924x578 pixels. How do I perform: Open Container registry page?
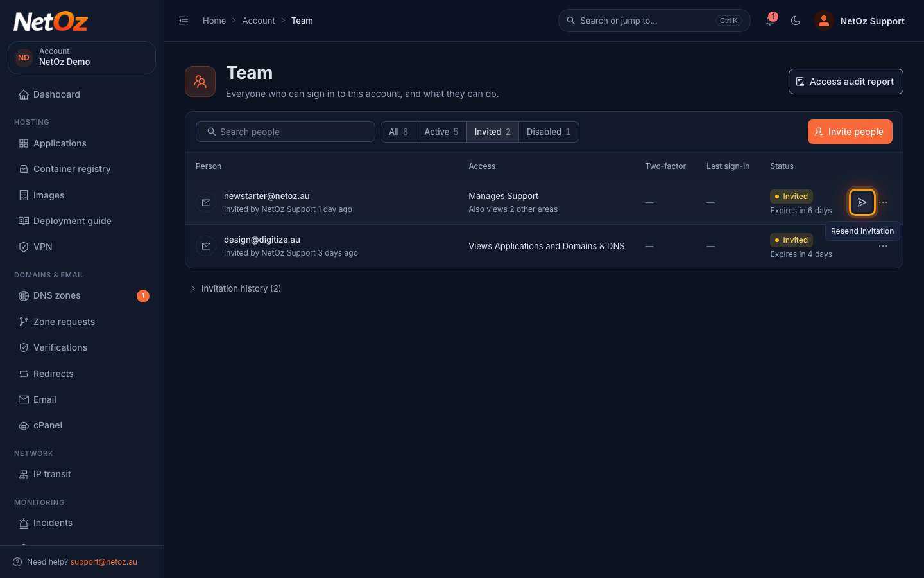click(81, 169)
